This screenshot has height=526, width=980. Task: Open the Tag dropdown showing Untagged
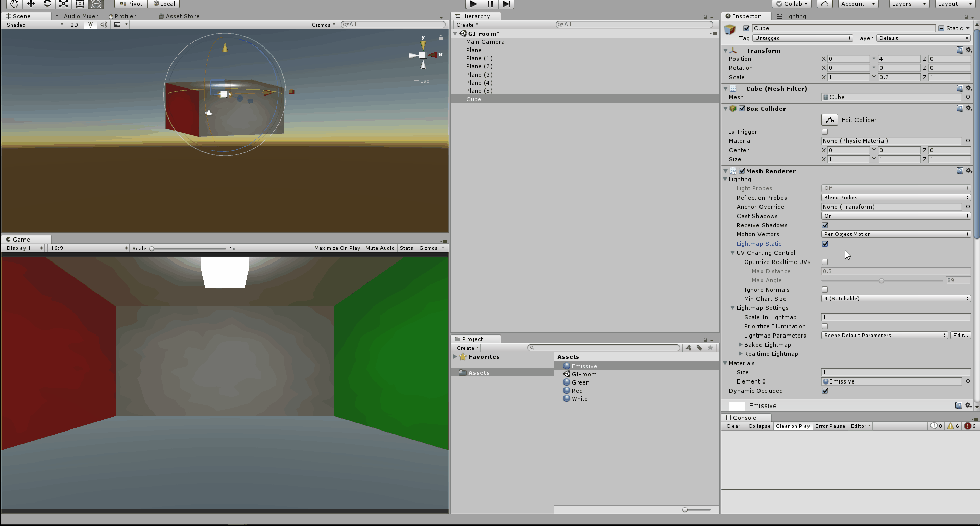(803, 38)
